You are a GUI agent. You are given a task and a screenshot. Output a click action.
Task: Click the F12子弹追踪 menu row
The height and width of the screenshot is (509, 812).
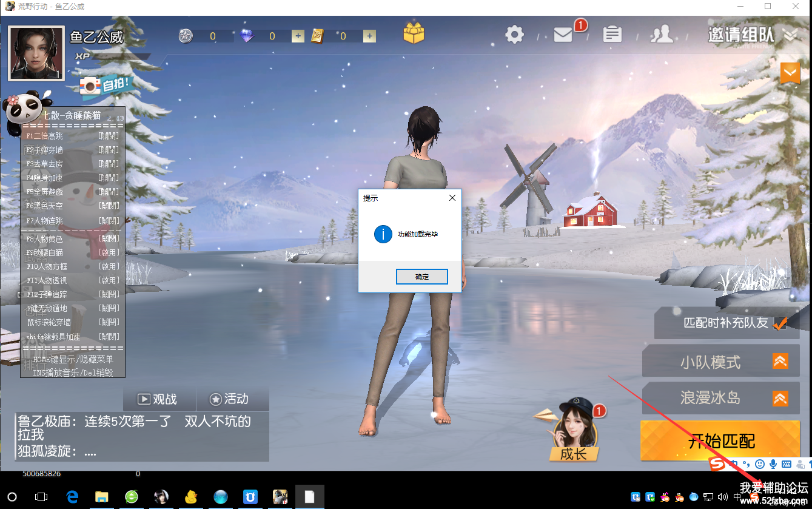click(73, 294)
